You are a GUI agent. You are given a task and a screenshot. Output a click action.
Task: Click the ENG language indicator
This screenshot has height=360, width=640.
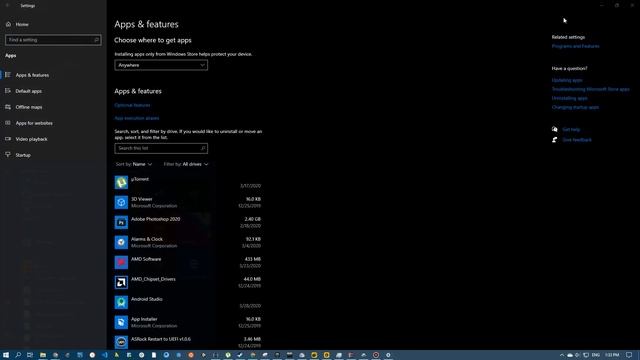[596, 355]
